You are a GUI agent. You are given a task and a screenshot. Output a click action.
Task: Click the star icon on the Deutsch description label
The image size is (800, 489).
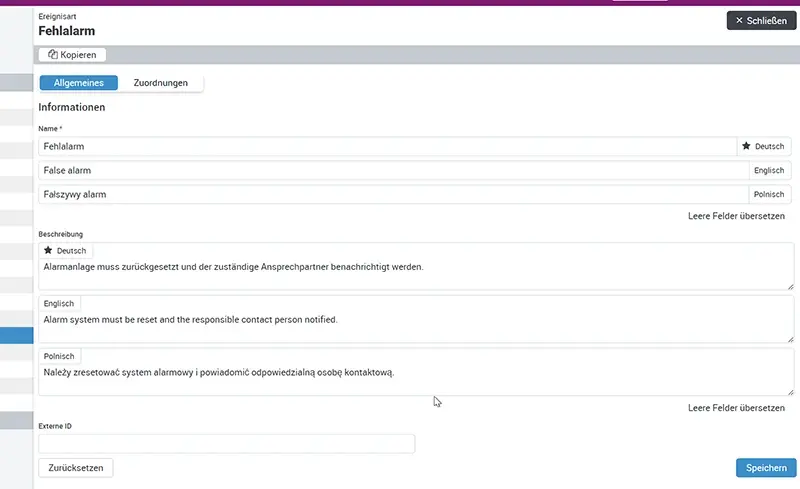pos(49,250)
